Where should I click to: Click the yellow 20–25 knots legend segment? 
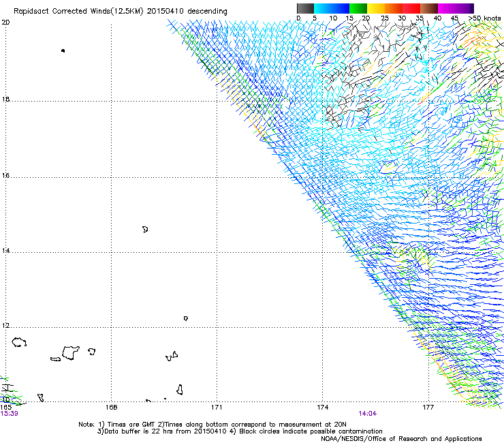tap(376, 8)
